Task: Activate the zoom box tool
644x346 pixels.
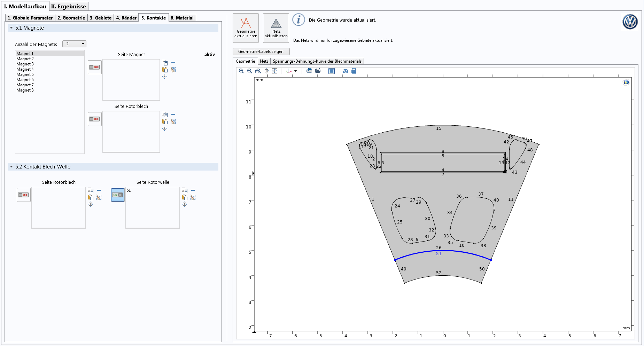Action: (x=258, y=71)
